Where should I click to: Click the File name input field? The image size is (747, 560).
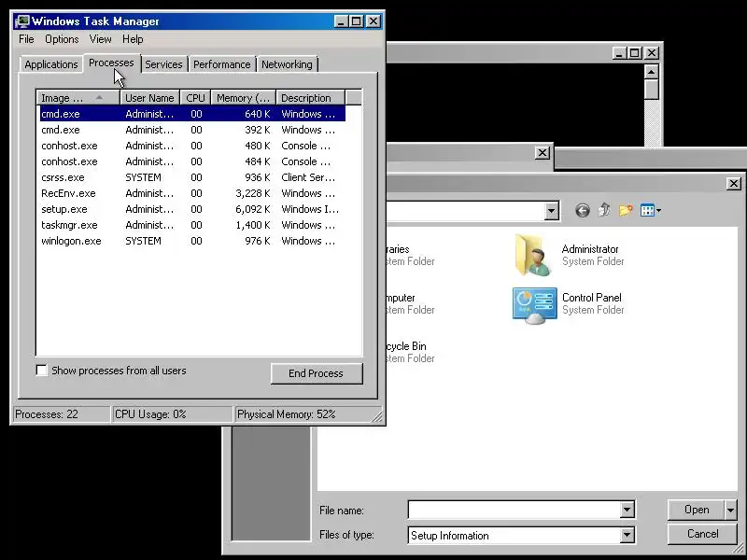coord(514,510)
